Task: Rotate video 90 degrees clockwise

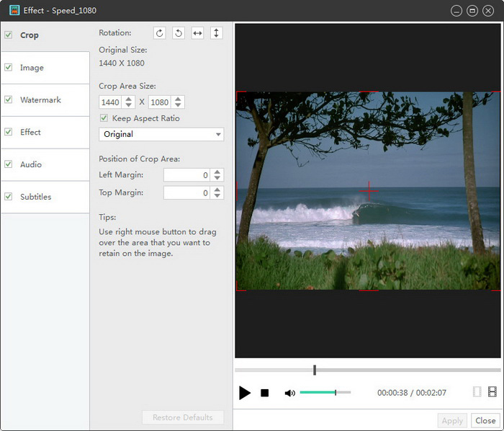Action: click(x=160, y=33)
